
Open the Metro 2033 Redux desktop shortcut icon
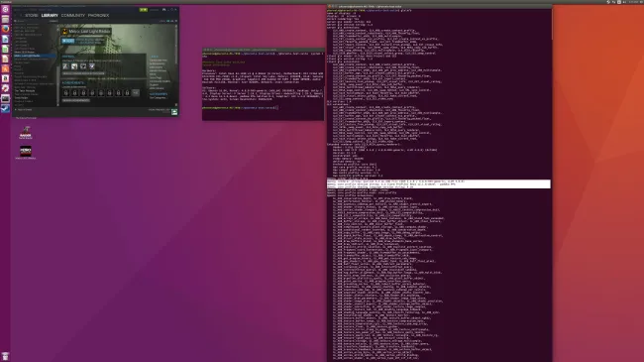(26, 152)
